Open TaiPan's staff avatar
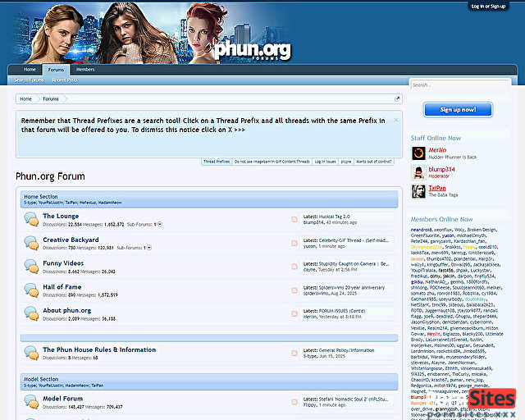525x420 pixels. [x=418, y=191]
